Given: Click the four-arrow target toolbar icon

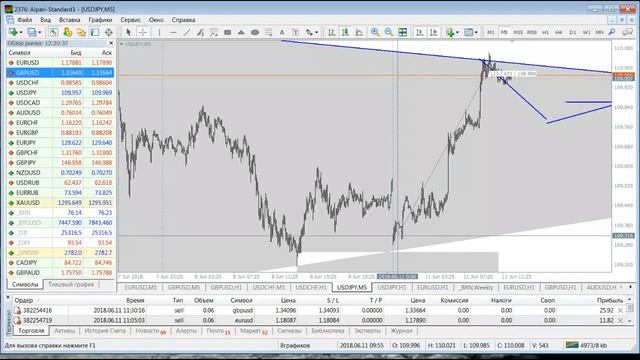Looking at the screenshot, I should (109, 32).
